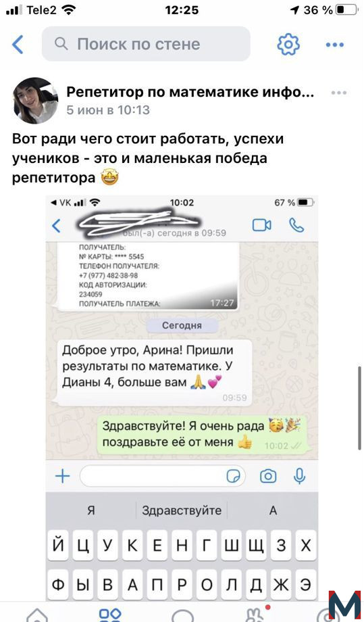Tap the plus attachment icon
Screen dimensions: 364x622
(x=63, y=477)
